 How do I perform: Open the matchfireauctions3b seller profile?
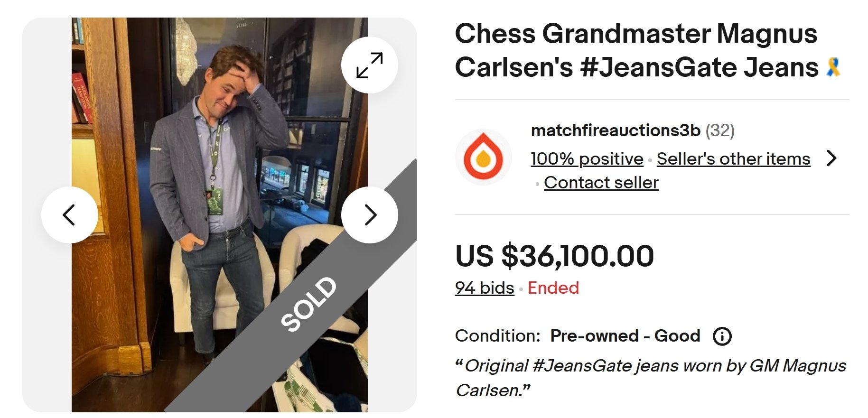[615, 130]
